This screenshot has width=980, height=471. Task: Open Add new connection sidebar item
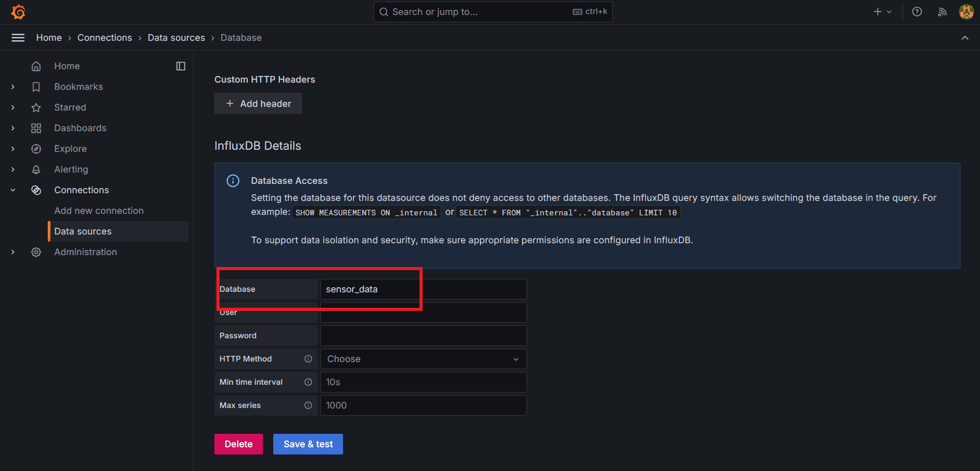[x=99, y=211]
